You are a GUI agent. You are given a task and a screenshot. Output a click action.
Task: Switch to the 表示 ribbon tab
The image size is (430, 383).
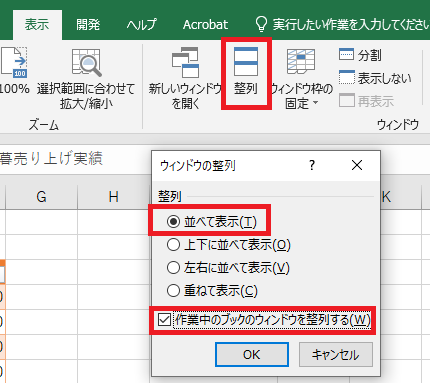37,25
